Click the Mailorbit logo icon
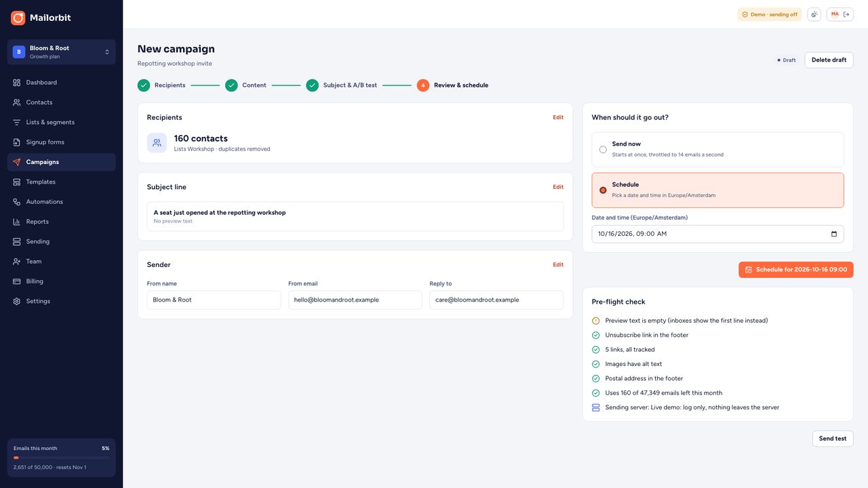 (18, 18)
